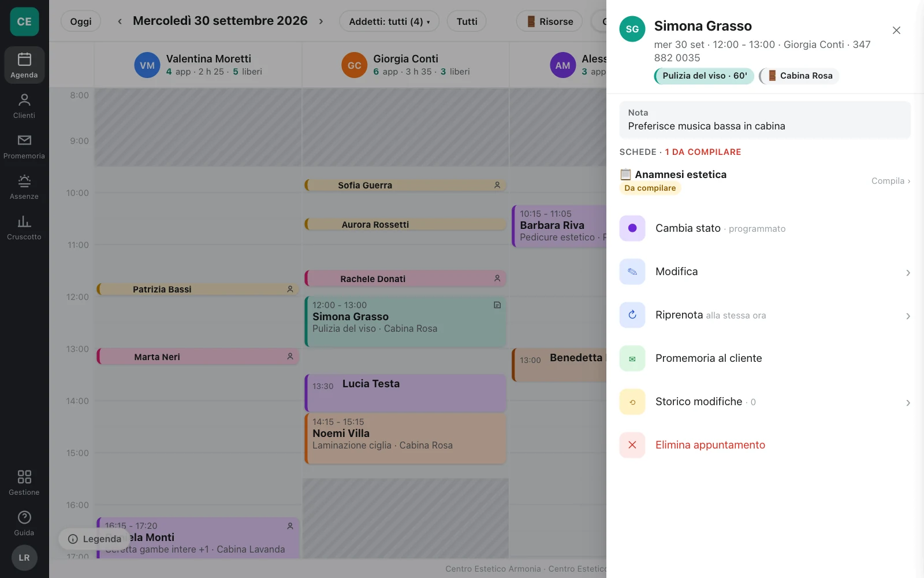Click Giorgia Conti GC avatar
This screenshot has width=924, height=578.
[355, 65]
